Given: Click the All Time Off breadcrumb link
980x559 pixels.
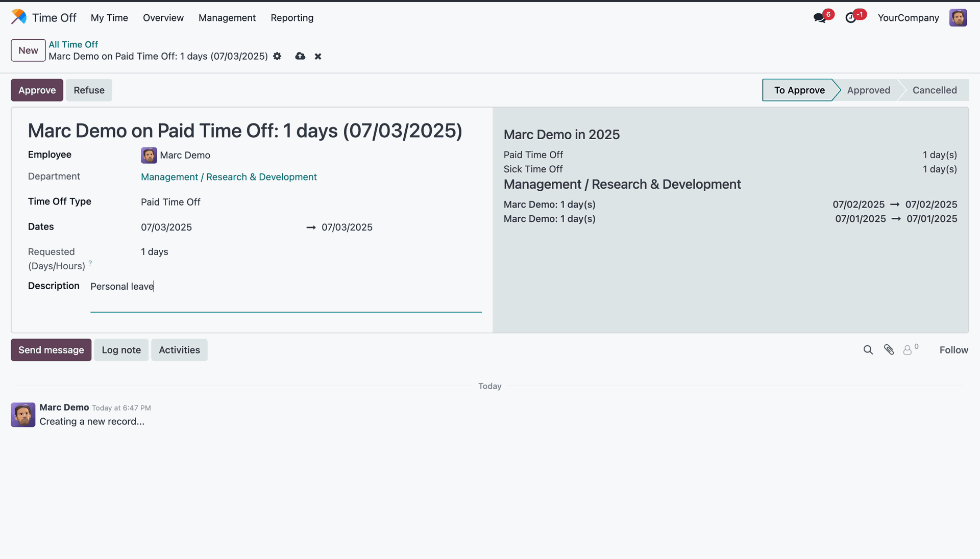Looking at the screenshot, I should click(73, 44).
